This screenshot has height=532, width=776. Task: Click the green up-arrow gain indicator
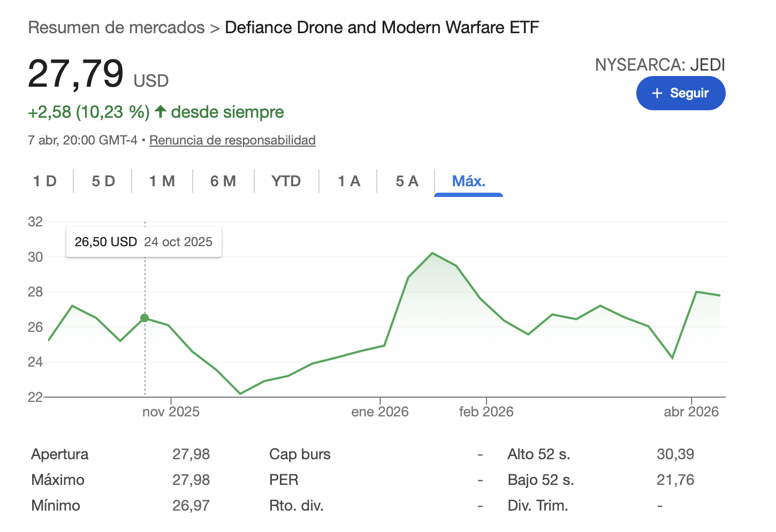pyautogui.click(x=161, y=111)
